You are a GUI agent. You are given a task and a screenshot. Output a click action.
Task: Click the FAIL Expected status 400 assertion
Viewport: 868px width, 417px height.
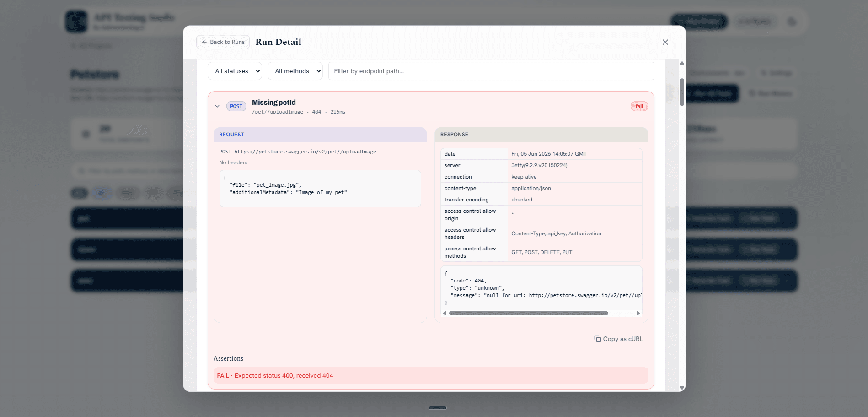(x=431, y=375)
